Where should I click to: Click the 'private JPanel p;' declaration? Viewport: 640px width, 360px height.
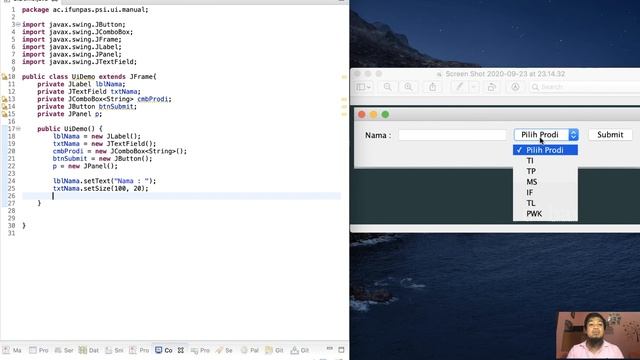click(x=70, y=114)
